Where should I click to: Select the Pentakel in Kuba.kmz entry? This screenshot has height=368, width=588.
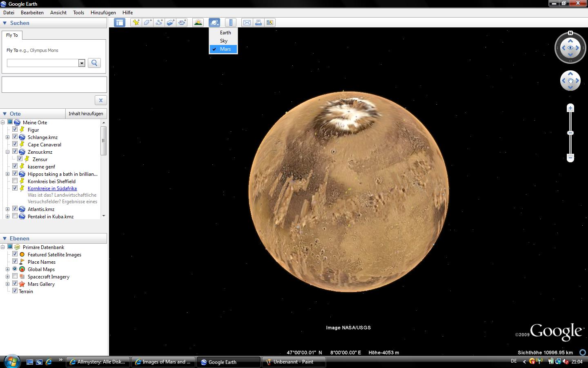pos(51,216)
